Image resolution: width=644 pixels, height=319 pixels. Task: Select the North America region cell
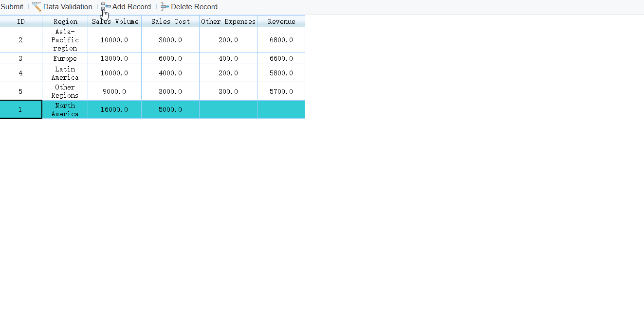[x=65, y=109]
